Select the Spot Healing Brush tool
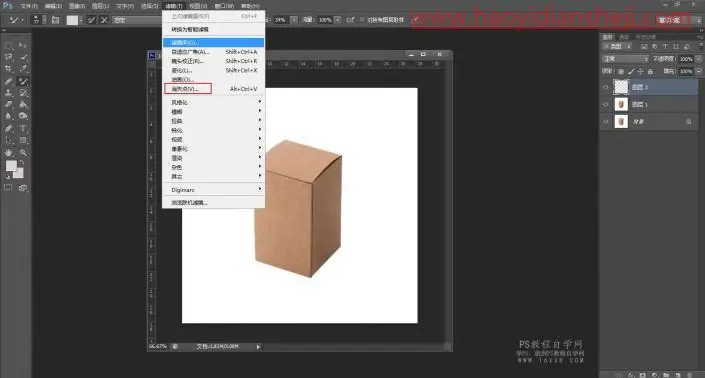The image size is (705, 378). click(9, 81)
